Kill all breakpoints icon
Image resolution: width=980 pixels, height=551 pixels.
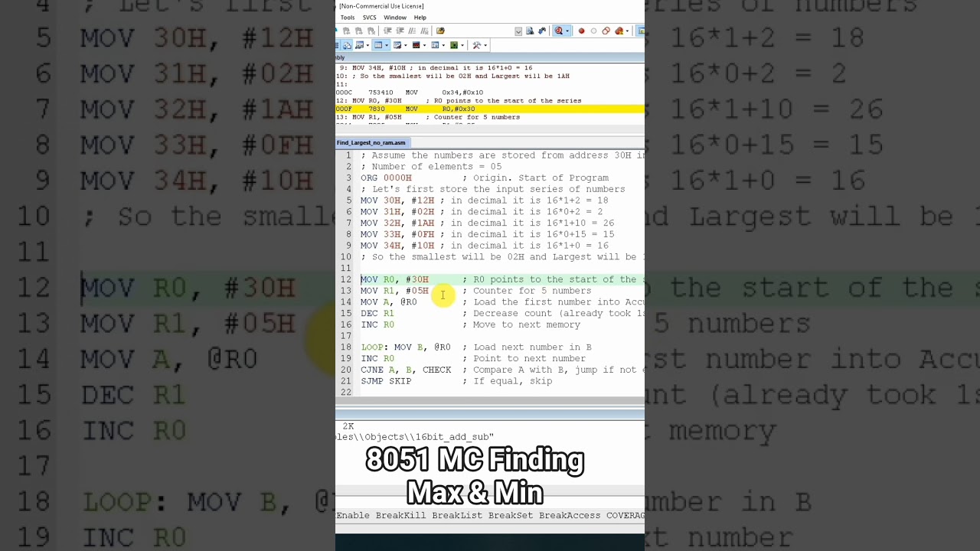pyautogui.click(x=619, y=31)
